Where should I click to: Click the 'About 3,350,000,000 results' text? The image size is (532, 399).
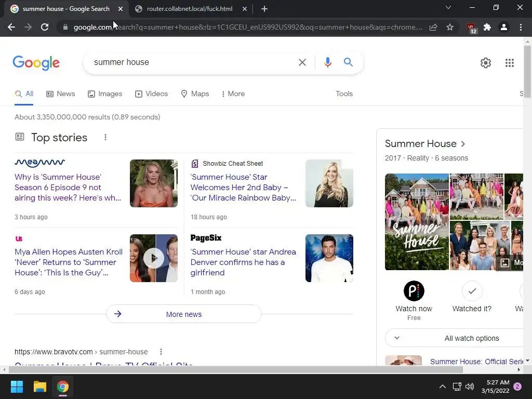(x=87, y=117)
